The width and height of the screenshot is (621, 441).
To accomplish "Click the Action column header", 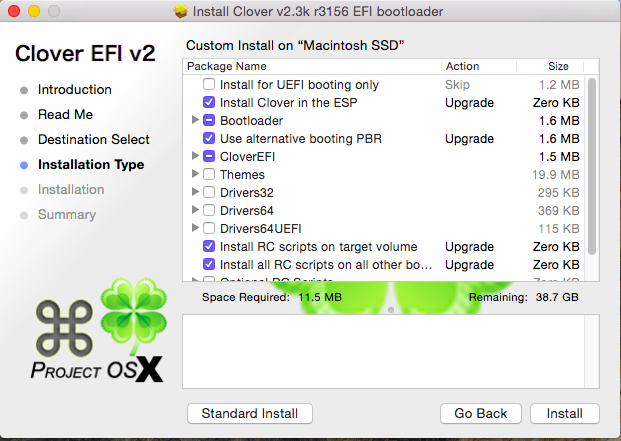I will point(479,66).
